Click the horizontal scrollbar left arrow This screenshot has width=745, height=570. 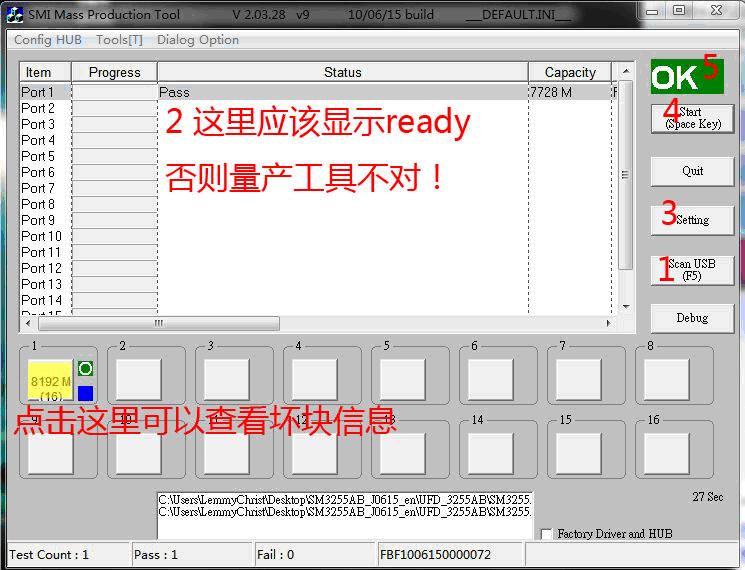(28, 323)
